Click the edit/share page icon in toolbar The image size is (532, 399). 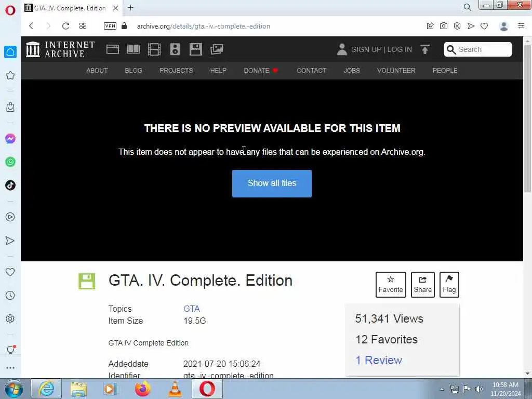(x=430, y=26)
